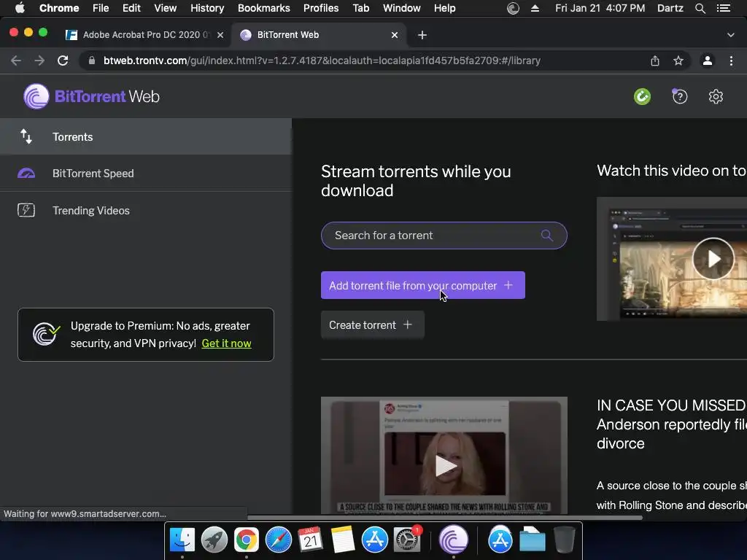Click the green BitTorrent Speed status icon
747x560 pixels.
pyautogui.click(x=642, y=97)
